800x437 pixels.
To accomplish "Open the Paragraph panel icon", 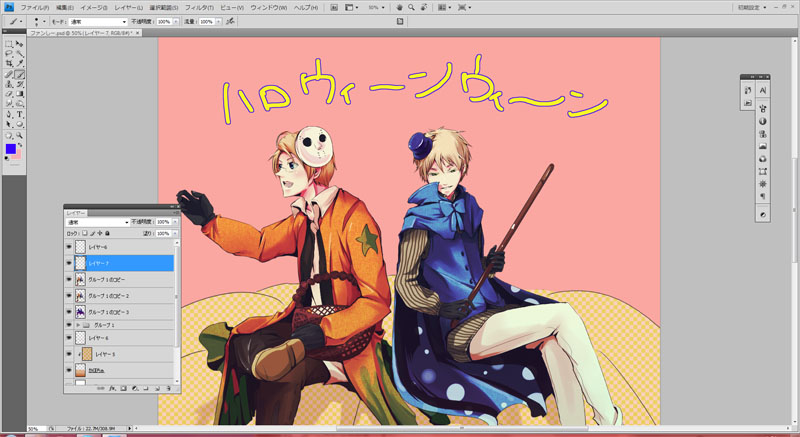I will [x=763, y=196].
